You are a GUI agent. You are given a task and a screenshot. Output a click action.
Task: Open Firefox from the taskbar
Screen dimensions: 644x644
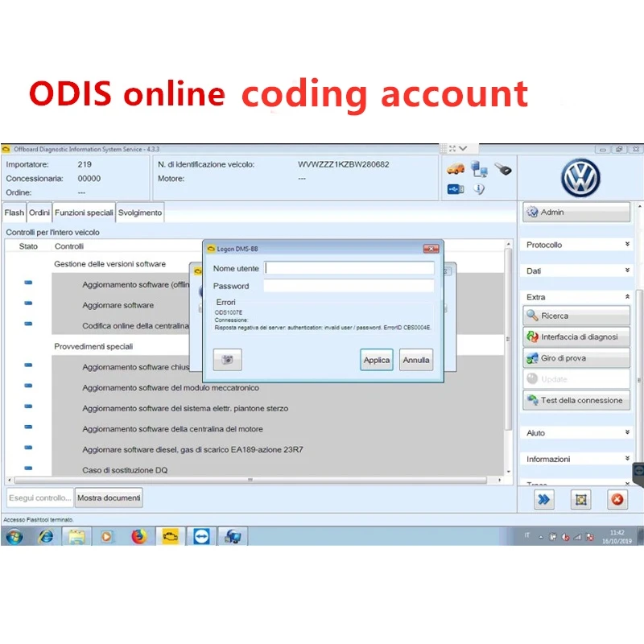click(x=138, y=536)
